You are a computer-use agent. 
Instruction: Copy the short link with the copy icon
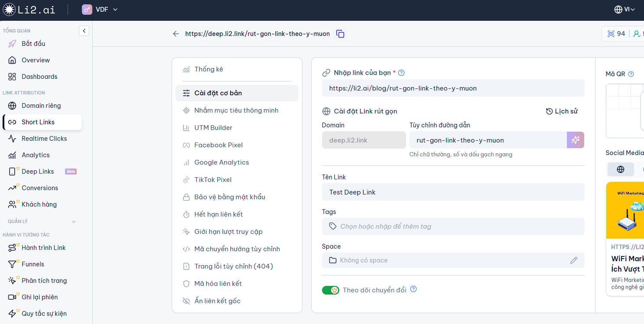pos(340,34)
